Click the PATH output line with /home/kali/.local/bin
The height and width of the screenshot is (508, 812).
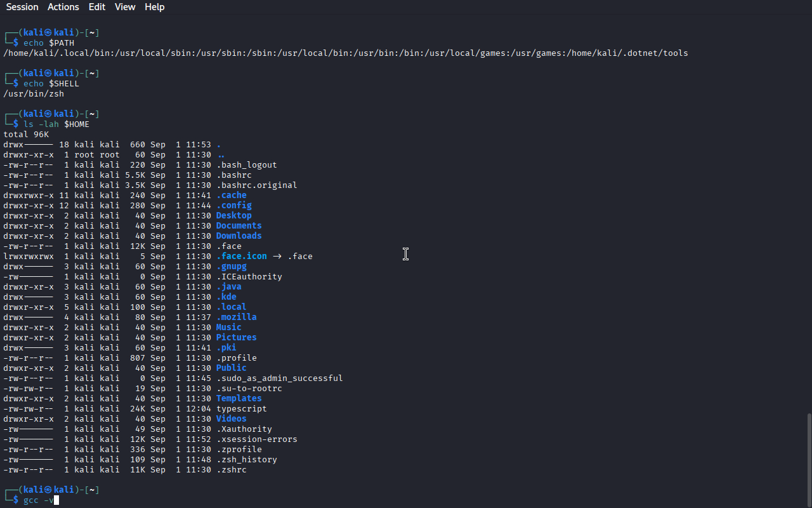346,53
